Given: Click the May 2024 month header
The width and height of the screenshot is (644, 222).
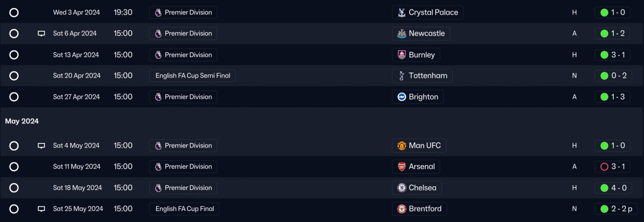Looking at the screenshot, I should 22,121.
